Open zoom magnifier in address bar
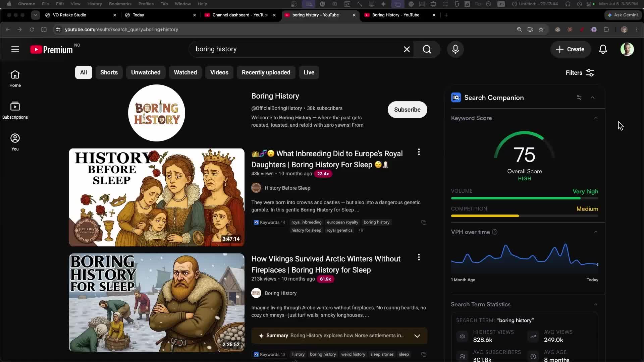Viewport: 644px width, 362px height. tap(519, 29)
